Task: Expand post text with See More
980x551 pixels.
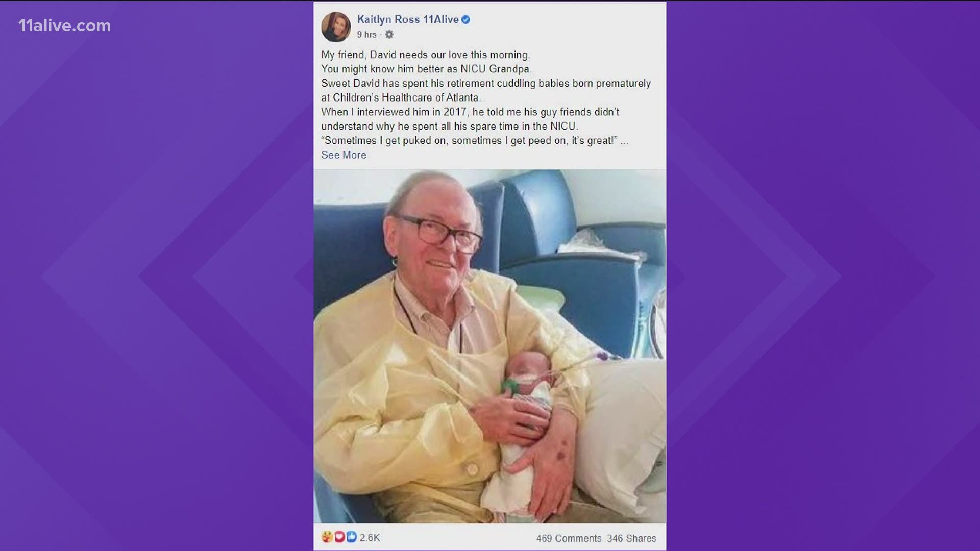Action: coord(344,155)
